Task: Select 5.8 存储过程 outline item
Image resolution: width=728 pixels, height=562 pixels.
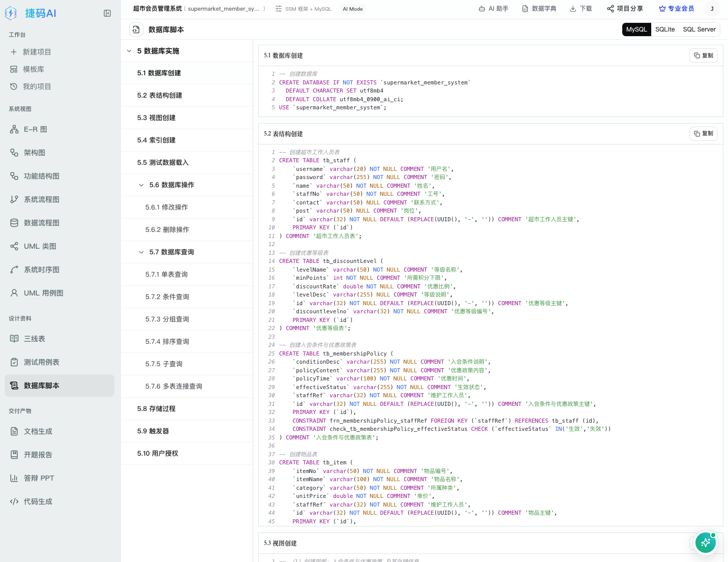Action: pos(187,409)
